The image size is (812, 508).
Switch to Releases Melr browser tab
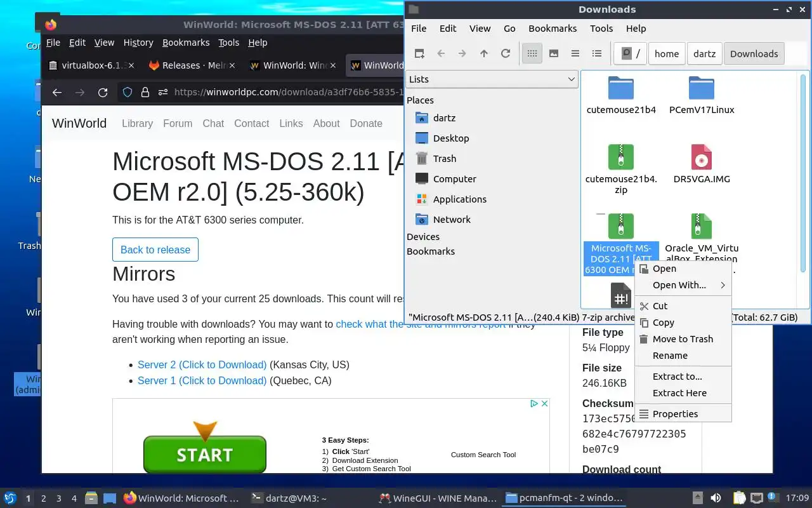pyautogui.click(x=191, y=65)
